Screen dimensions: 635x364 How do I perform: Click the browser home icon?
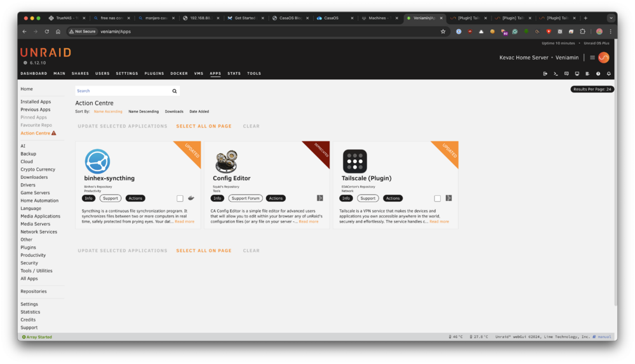tap(58, 32)
